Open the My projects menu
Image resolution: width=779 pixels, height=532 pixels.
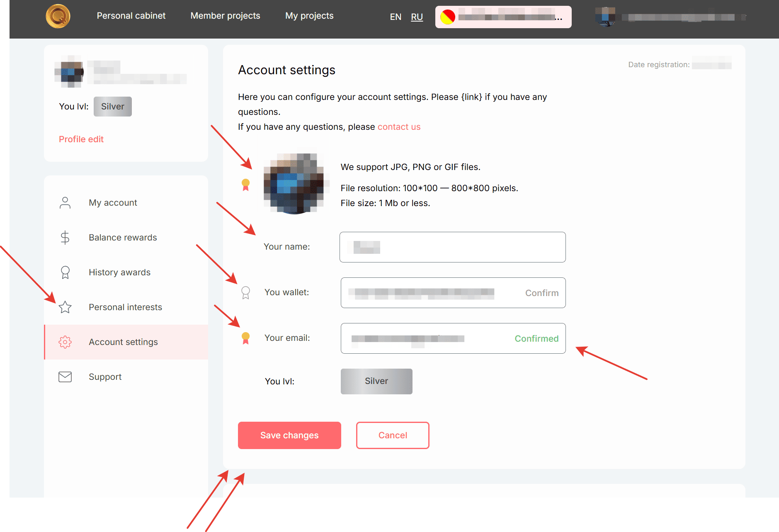point(309,16)
